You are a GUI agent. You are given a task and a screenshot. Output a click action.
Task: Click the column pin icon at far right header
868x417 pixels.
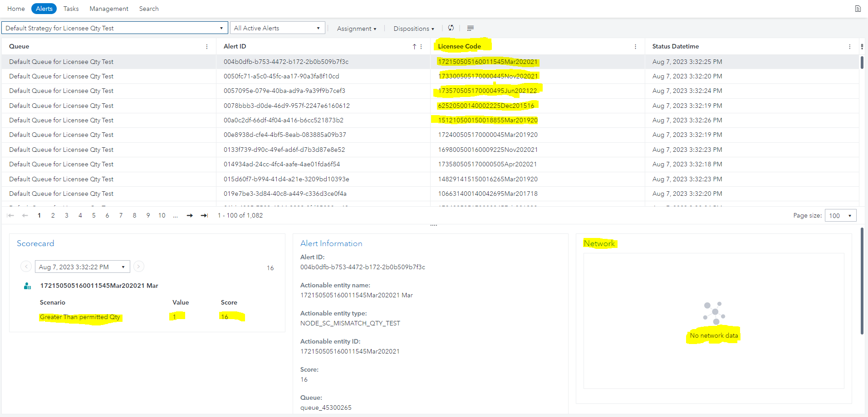(x=863, y=46)
